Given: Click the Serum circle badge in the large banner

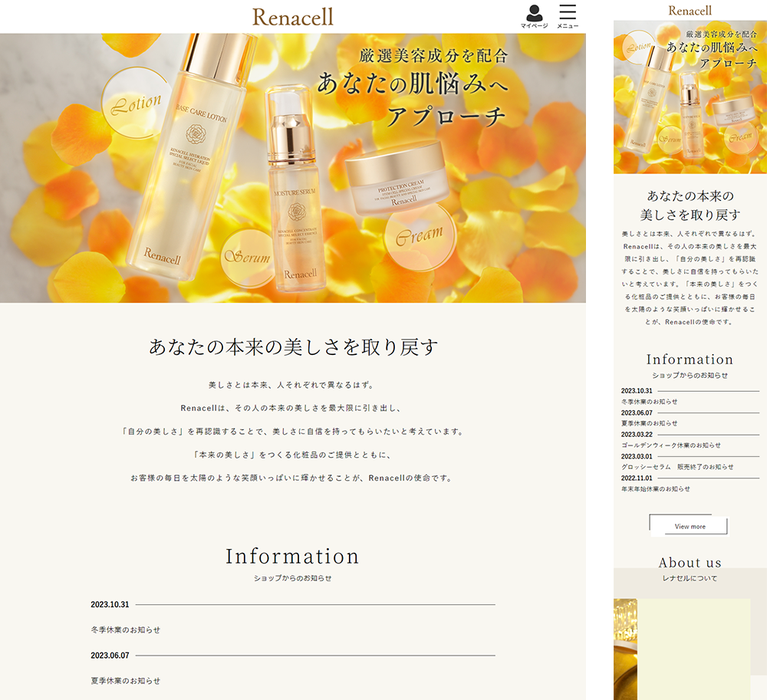Looking at the screenshot, I should (248, 258).
